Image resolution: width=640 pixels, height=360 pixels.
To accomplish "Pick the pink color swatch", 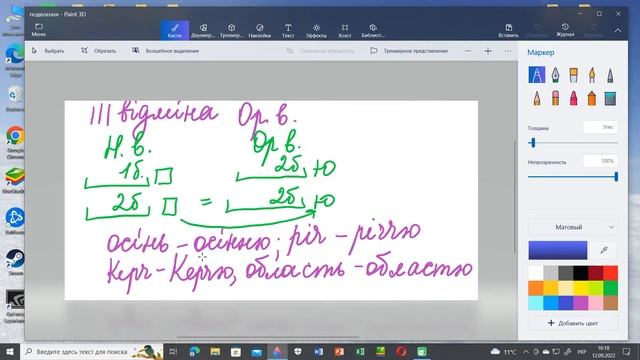I will [x=595, y=303].
